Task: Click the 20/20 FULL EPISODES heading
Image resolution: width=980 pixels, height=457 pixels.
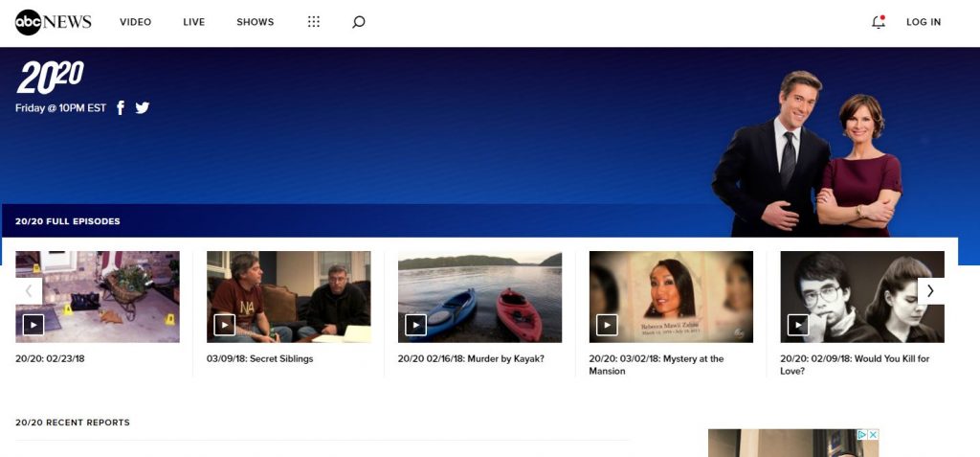Action: 68,221
